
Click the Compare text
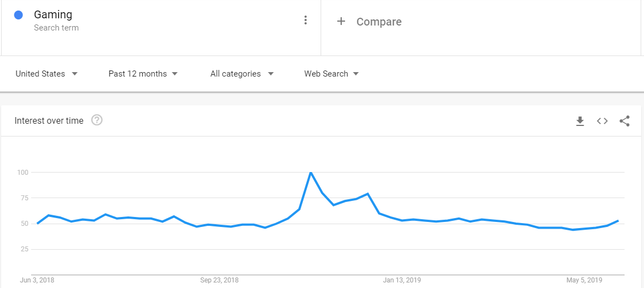click(x=379, y=22)
